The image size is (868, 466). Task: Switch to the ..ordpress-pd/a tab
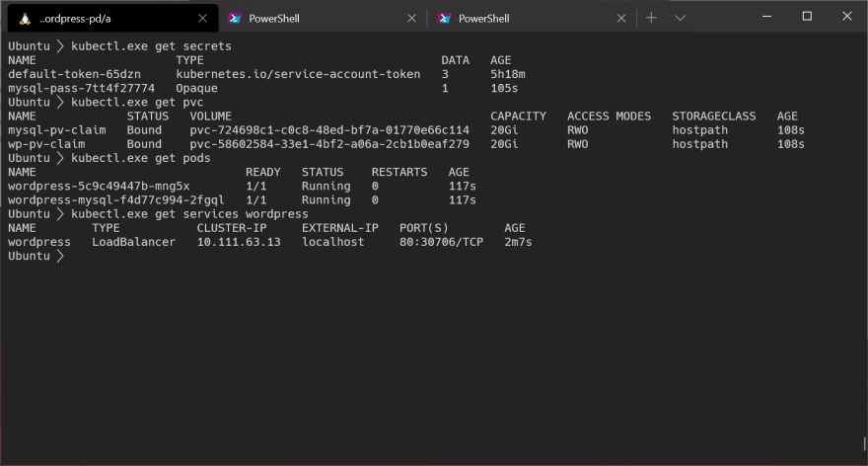pyautogui.click(x=112, y=19)
